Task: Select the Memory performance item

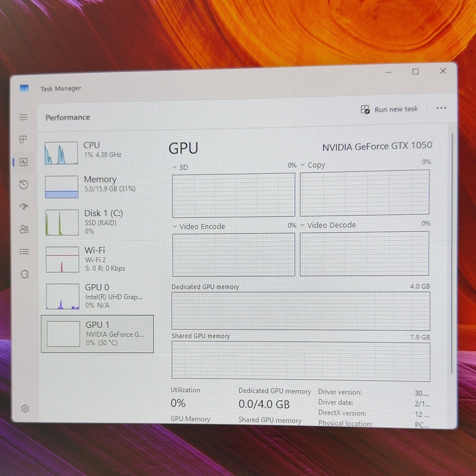Action: pyautogui.click(x=98, y=187)
